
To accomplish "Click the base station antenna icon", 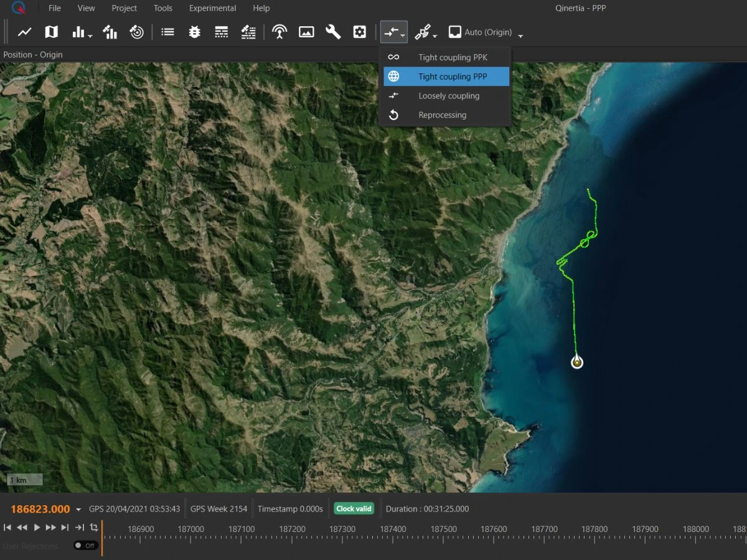I will (280, 32).
